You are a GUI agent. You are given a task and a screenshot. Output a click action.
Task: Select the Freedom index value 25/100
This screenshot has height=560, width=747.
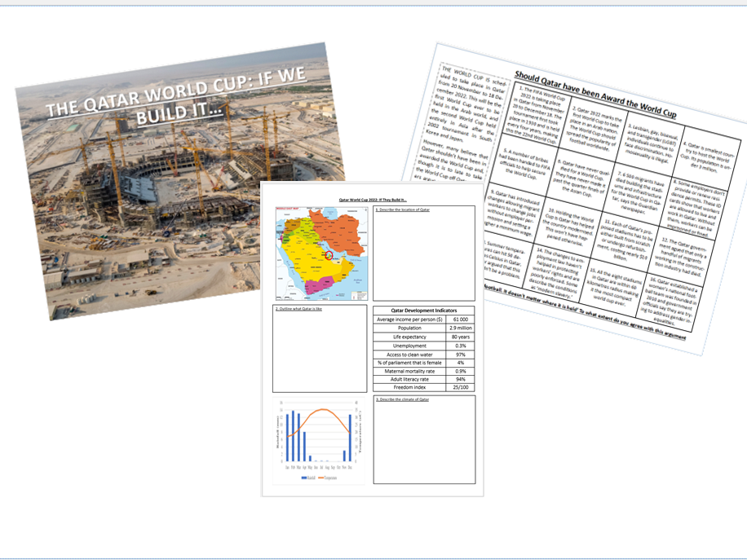[460, 386]
